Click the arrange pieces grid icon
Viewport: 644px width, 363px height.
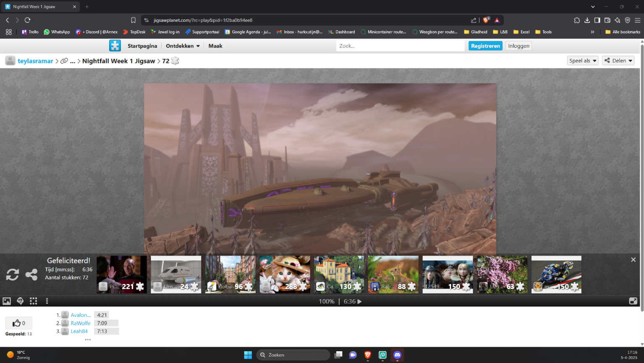tap(34, 301)
